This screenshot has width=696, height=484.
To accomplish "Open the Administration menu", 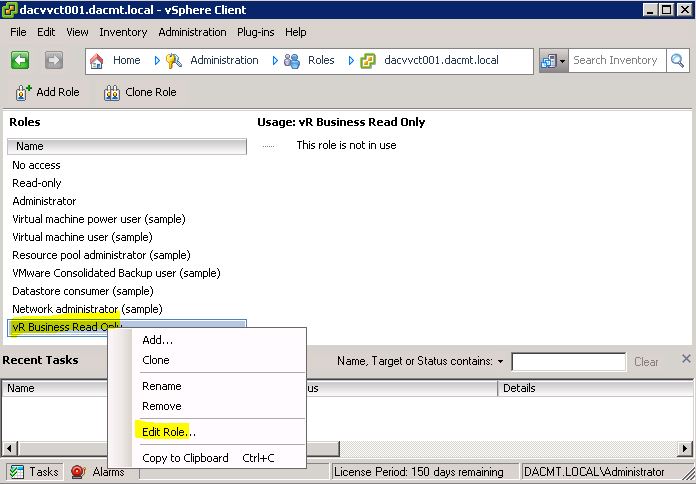I will [x=192, y=32].
